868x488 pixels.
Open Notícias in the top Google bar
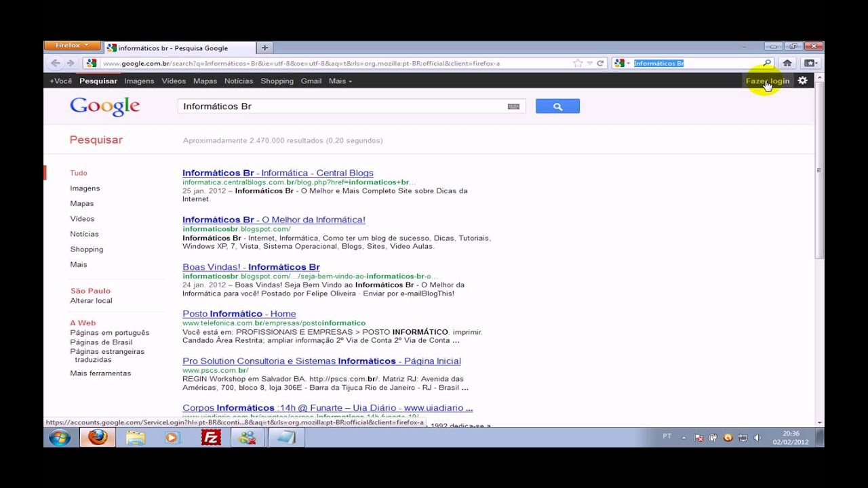pyautogui.click(x=239, y=81)
